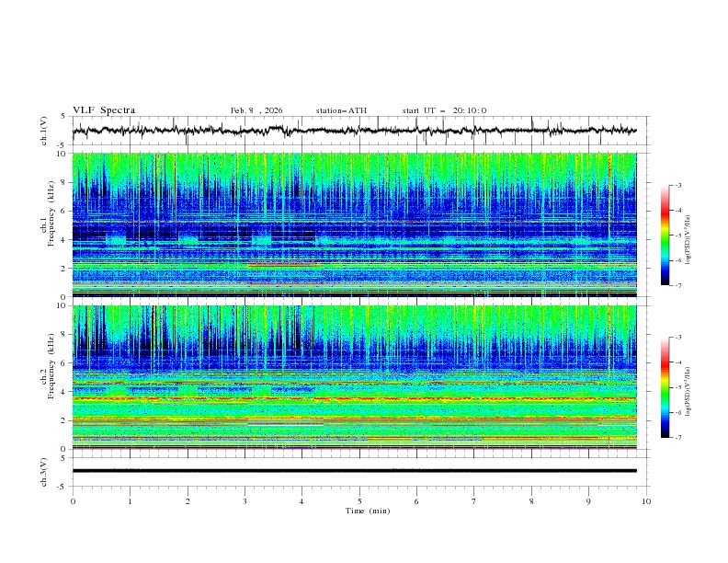Click the ch.1(V) waveform axis label
Image resolution: width=728 pixels, height=563 pixels.
coord(44,131)
